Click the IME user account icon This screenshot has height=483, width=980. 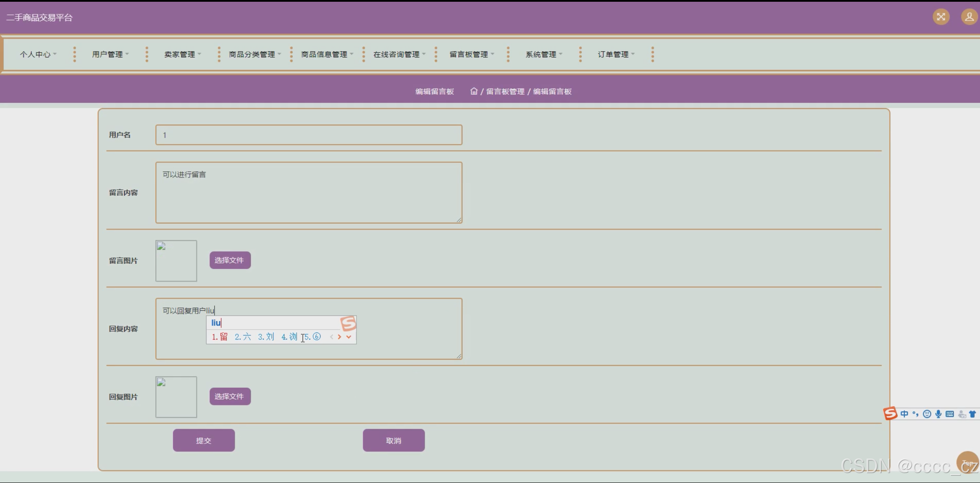(x=962, y=414)
